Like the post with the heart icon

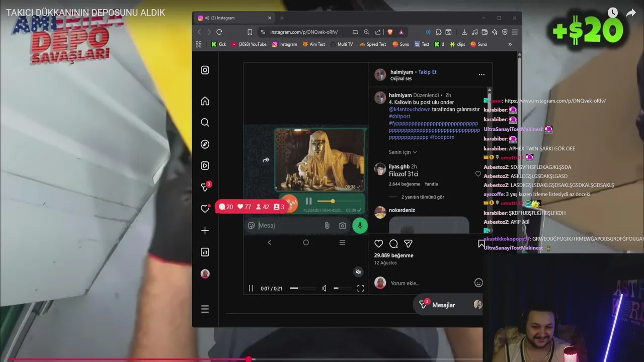(x=379, y=244)
